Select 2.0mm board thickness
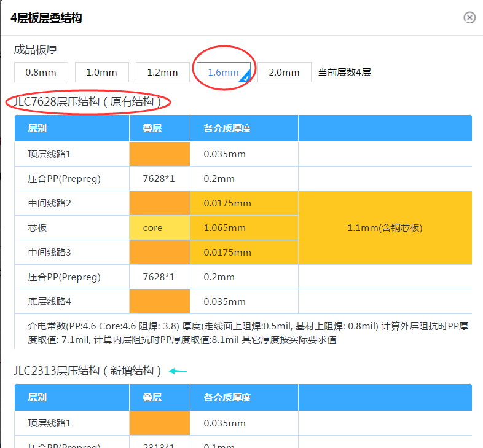The width and height of the screenshot is (483, 448). tap(285, 73)
